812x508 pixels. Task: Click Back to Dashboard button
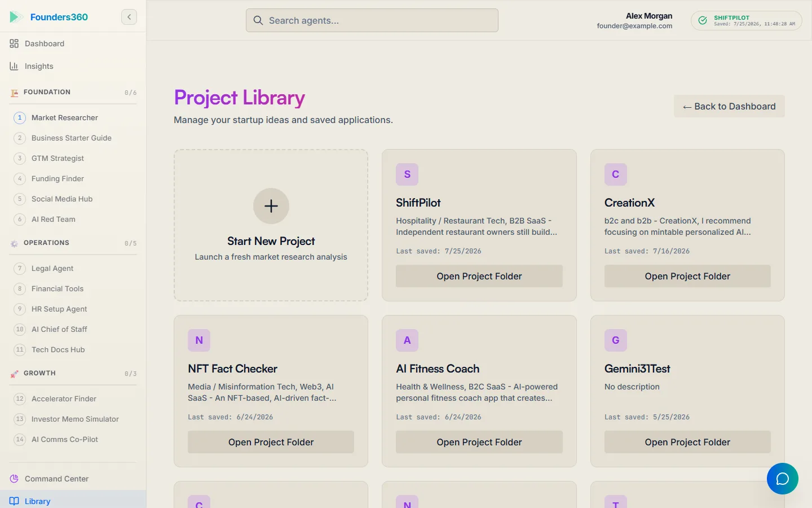pos(729,106)
